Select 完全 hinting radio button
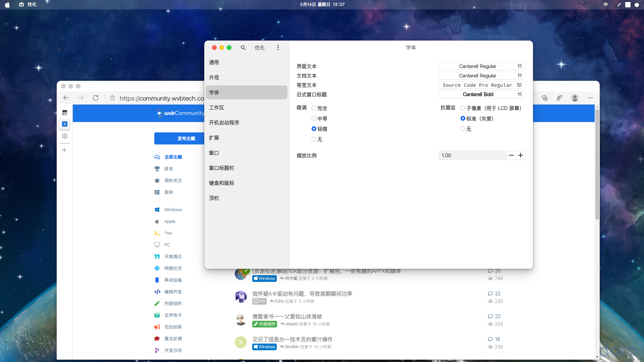644x362 pixels. 314,108
